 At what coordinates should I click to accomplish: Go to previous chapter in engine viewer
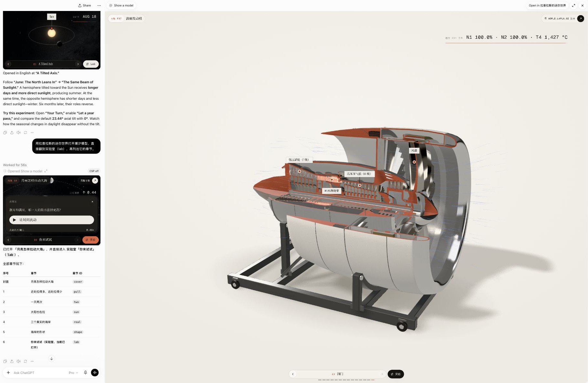click(293, 374)
